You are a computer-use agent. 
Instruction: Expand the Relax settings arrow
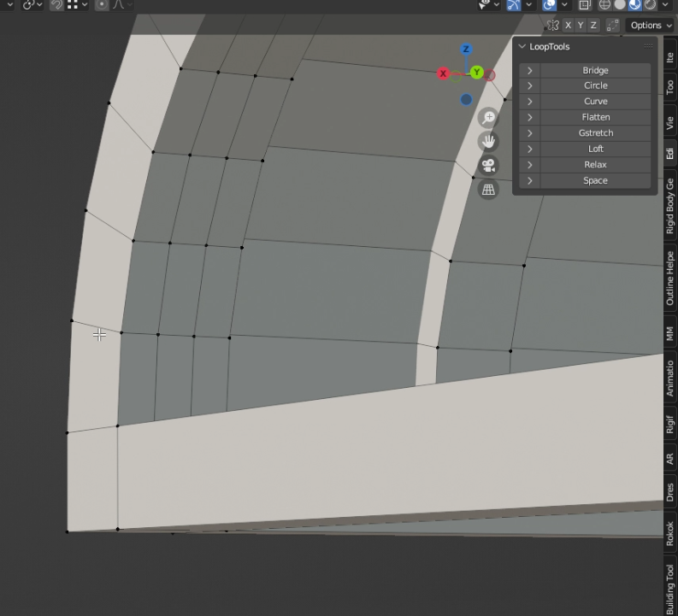(x=530, y=165)
